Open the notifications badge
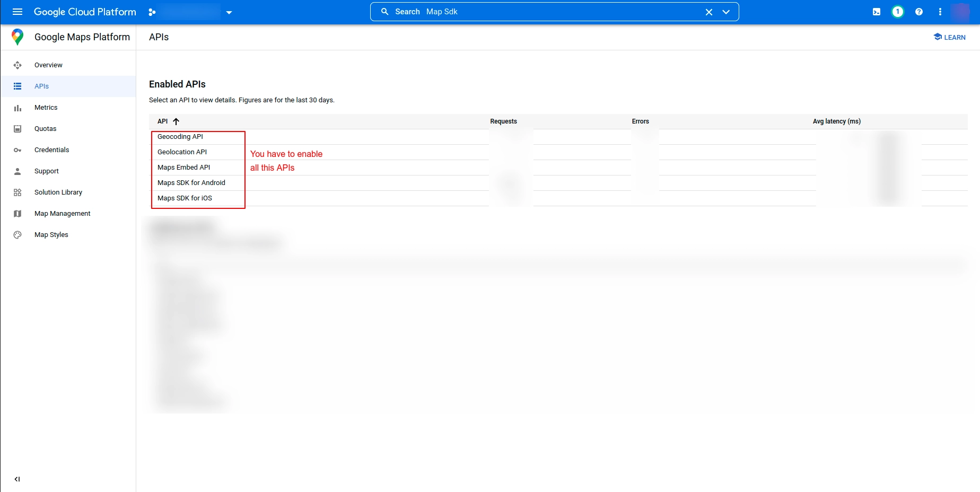980x492 pixels. point(897,12)
